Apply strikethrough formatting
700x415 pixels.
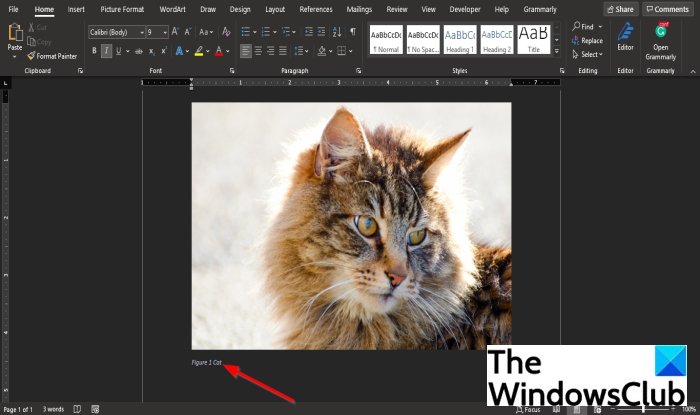pyautogui.click(x=137, y=51)
